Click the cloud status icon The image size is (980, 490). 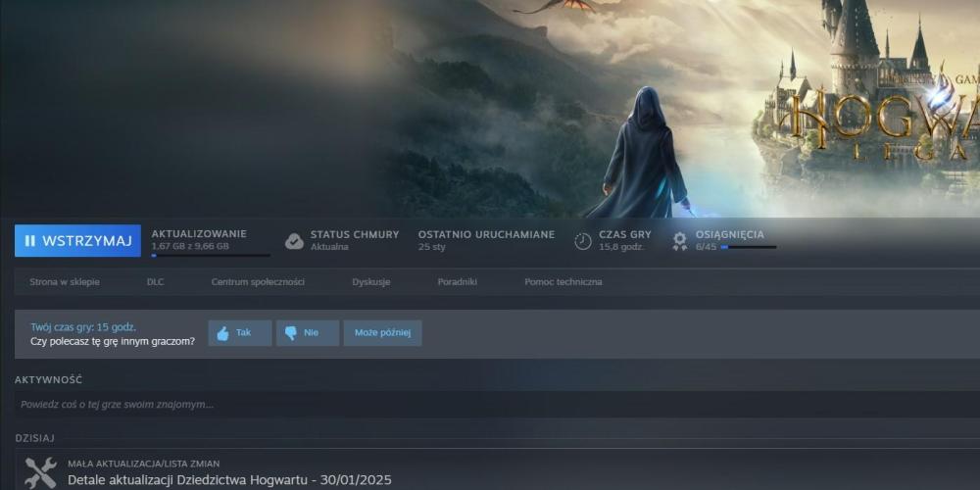click(x=294, y=241)
